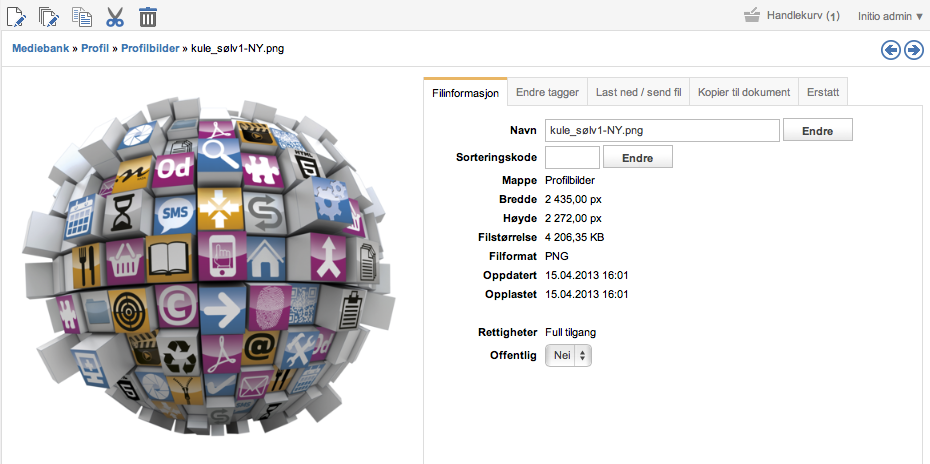Image resolution: width=930 pixels, height=464 pixels.
Task: Open the Offentlig dropdown set to Nei
Action: (568, 355)
